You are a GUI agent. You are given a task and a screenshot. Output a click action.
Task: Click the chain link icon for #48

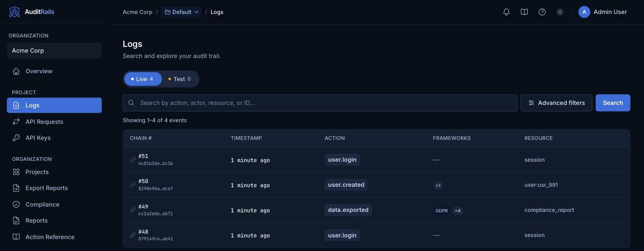click(x=133, y=235)
